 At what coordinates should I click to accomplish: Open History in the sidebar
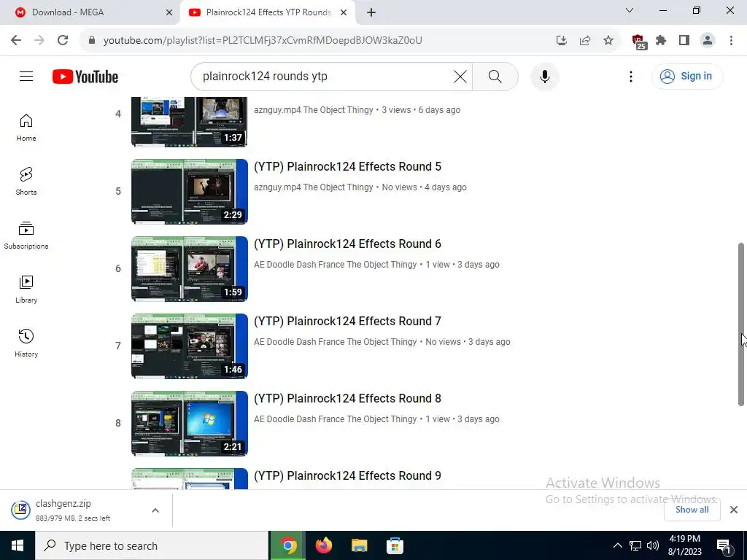tap(26, 343)
